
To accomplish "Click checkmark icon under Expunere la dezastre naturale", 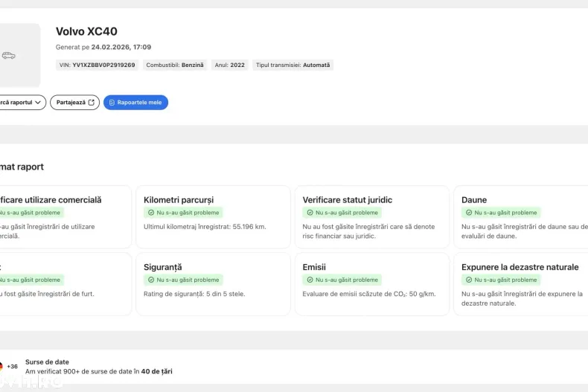I will click(x=469, y=280).
